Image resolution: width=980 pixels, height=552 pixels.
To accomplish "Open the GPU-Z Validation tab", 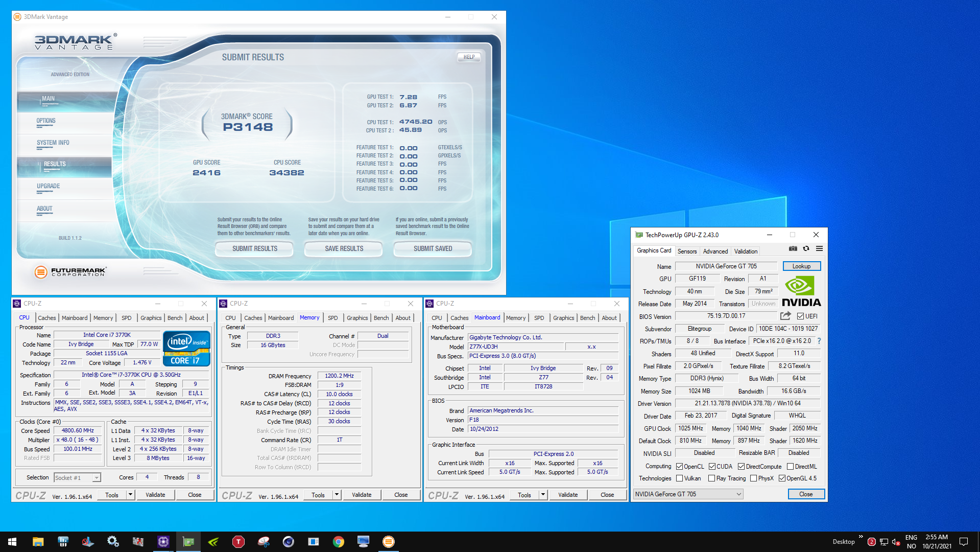I will click(x=746, y=251).
